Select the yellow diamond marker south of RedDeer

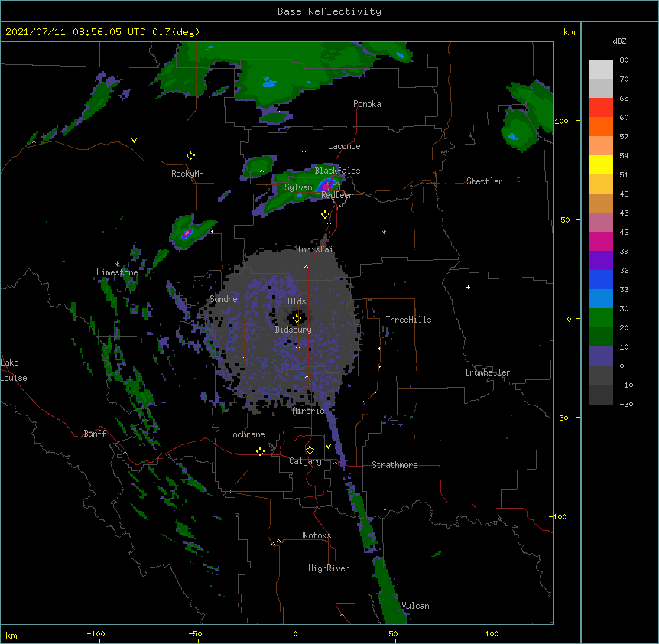coord(325,215)
